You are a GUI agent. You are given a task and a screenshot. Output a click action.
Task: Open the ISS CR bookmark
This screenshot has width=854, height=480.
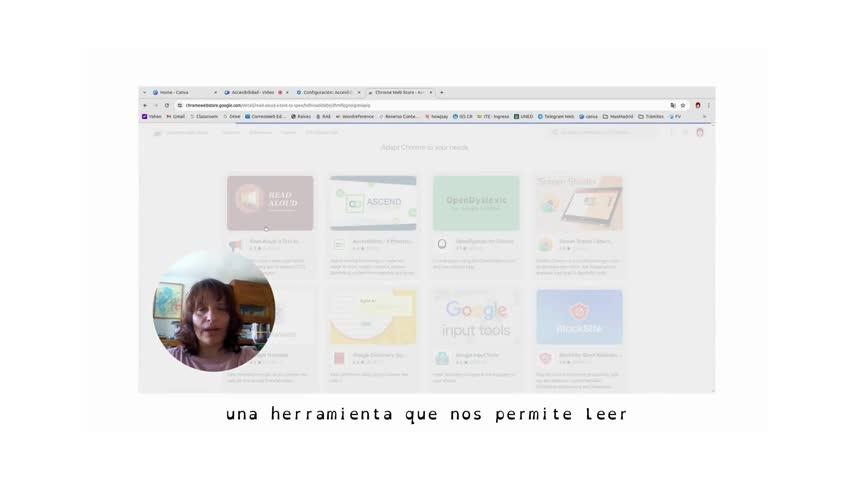click(x=462, y=117)
